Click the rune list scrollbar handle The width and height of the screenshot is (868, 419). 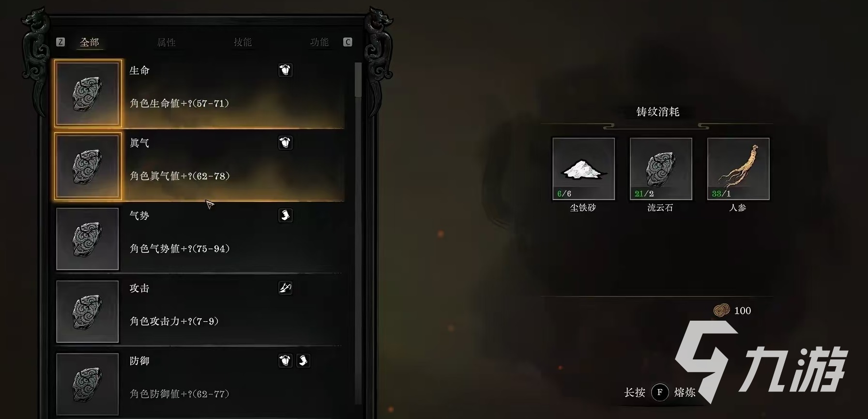coord(358,80)
